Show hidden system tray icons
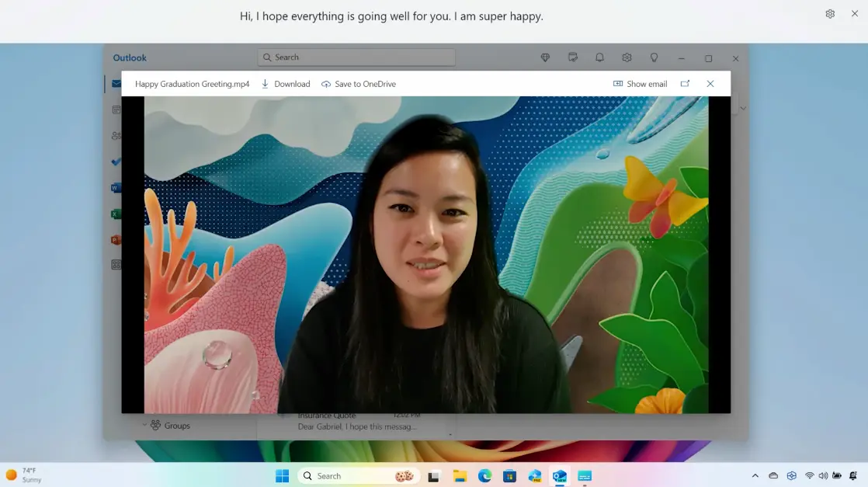This screenshot has height=487, width=868. click(x=755, y=476)
